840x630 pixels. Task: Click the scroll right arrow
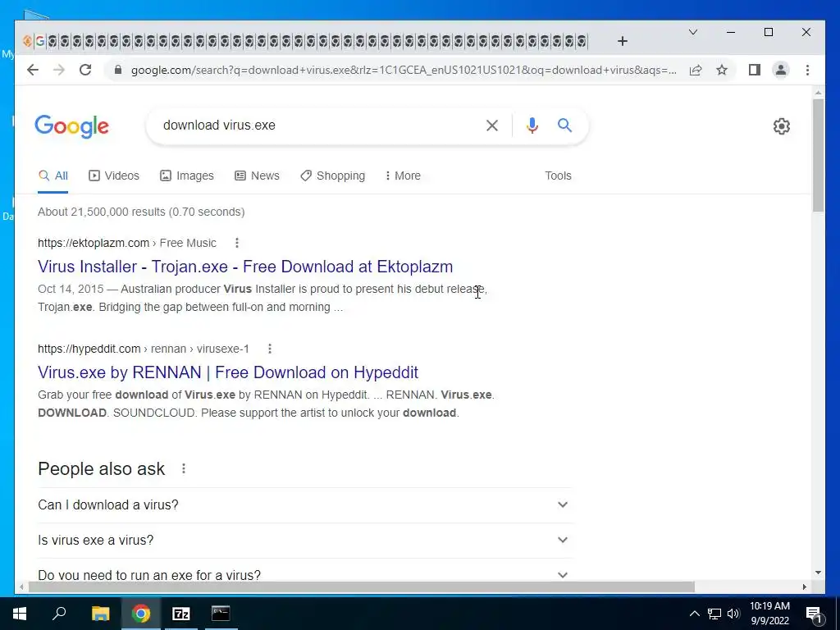point(804,587)
